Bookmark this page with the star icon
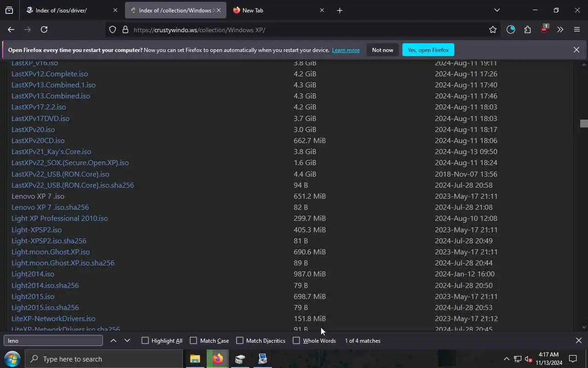This screenshot has height=368, width=588. pyautogui.click(x=493, y=29)
